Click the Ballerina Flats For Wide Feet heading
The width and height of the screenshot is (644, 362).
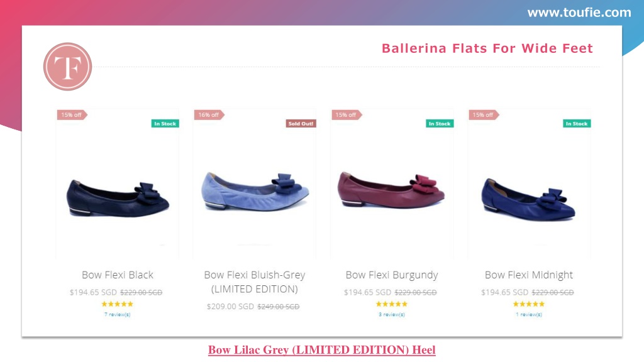[487, 48]
